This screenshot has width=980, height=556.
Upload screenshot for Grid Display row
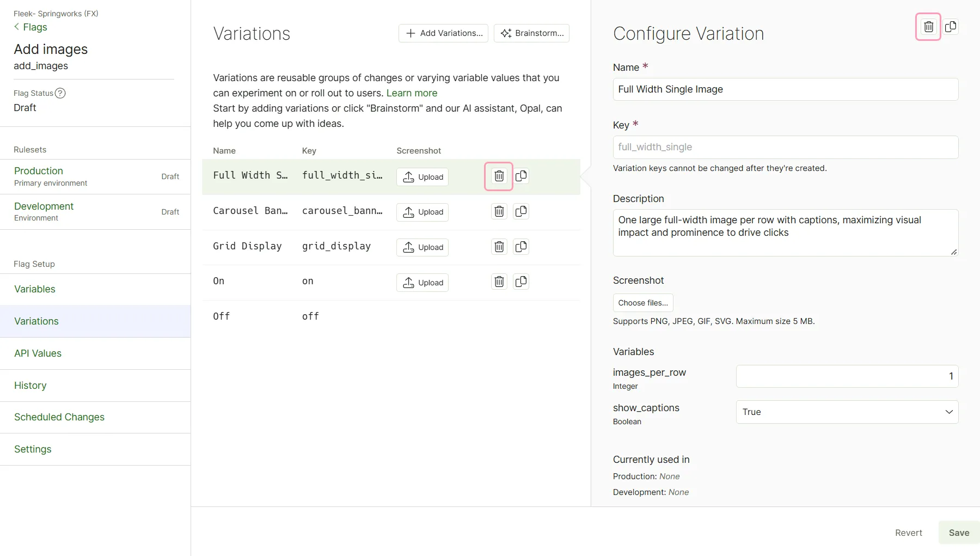coord(422,247)
